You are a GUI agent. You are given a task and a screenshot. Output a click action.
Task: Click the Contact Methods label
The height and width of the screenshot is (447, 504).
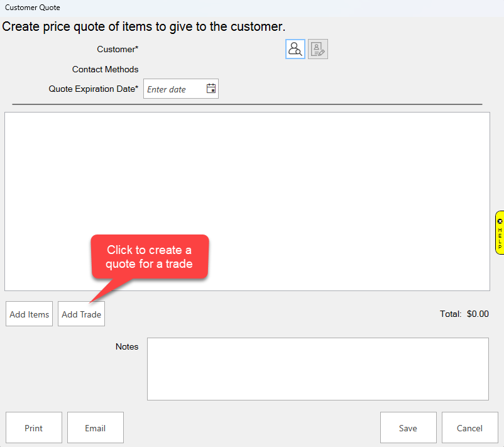105,69
